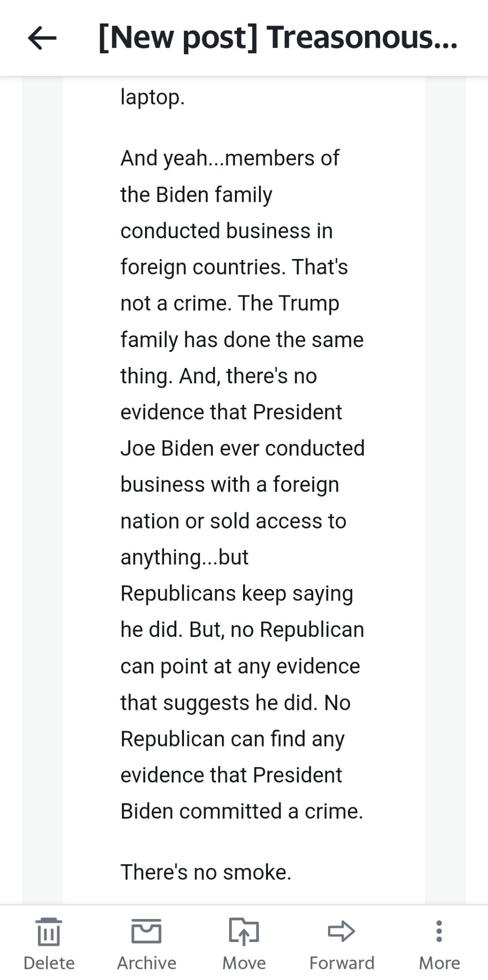This screenshot has width=488, height=980.
Task: Tap the Forward arrow icon
Action: coord(342,931)
